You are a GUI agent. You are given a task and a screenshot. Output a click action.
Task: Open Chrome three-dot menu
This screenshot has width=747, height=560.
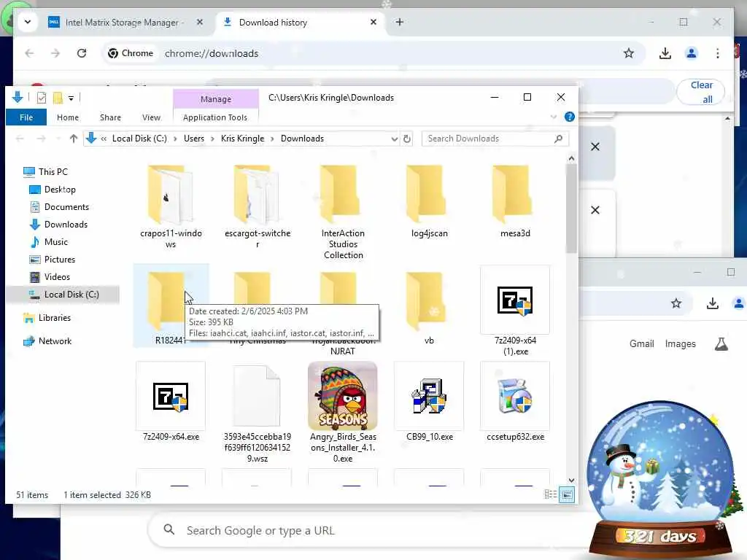click(718, 53)
